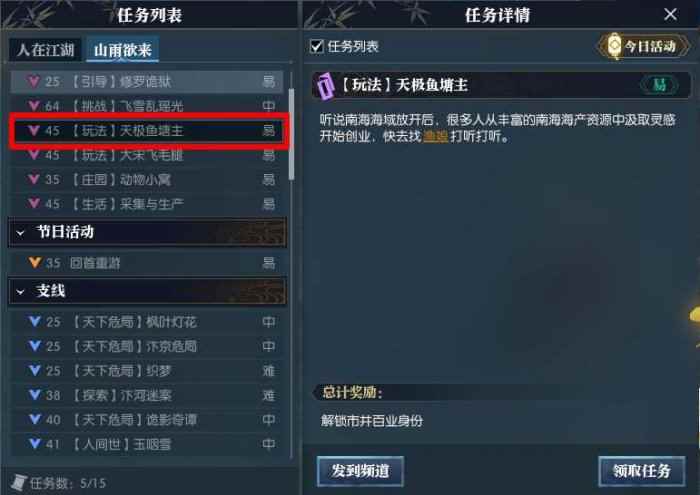This screenshot has width=700, height=495.
Task: Follow the orange NPC name link in description
Action: 435,136
